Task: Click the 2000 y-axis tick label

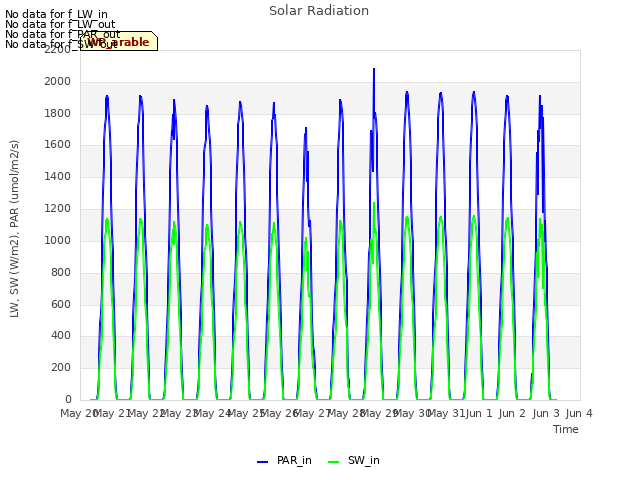Action: (x=58, y=82)
